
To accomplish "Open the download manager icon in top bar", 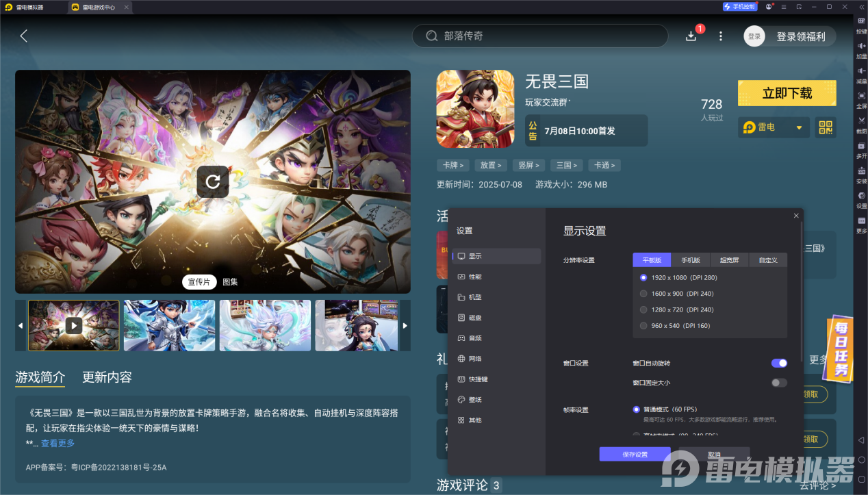I will point(691,35).
